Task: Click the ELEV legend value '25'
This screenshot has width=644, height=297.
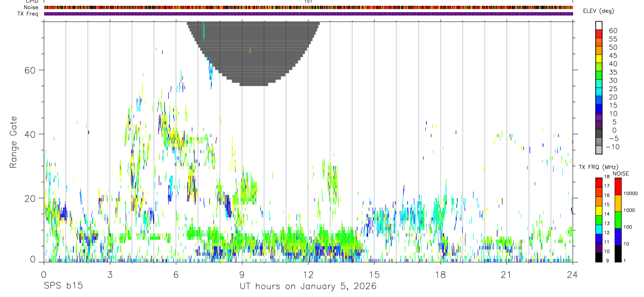Action: [613, 89]
